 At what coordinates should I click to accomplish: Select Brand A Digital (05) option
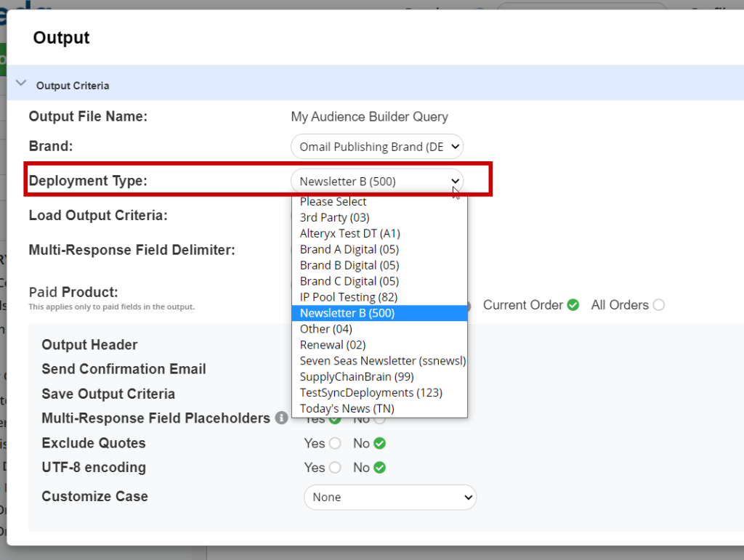pos(349,250)
